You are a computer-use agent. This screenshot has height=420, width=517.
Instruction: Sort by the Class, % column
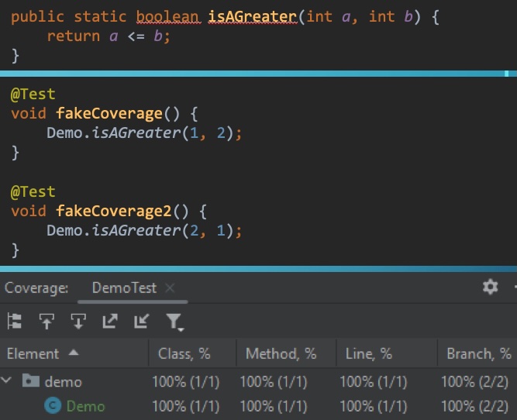click(x=184, y=353)
